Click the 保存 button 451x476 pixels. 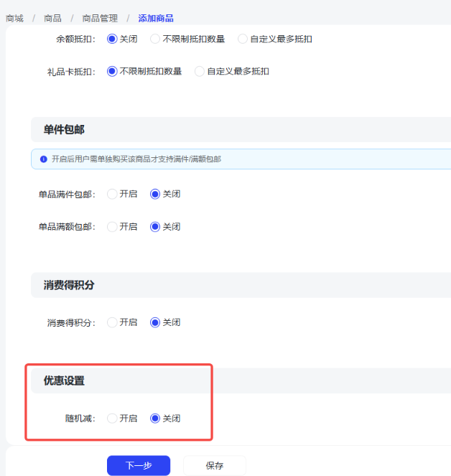pos(214,466)
